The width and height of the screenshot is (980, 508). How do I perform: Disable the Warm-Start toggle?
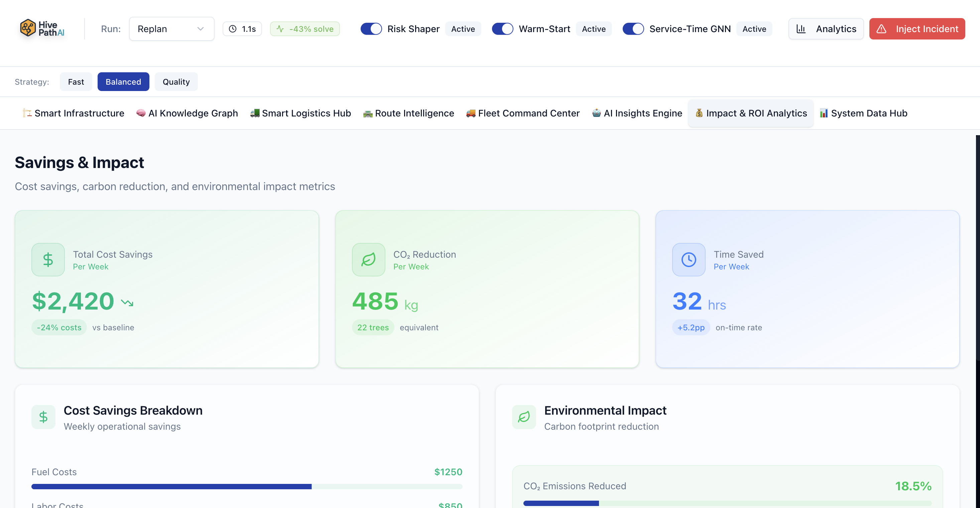[502, 29]
